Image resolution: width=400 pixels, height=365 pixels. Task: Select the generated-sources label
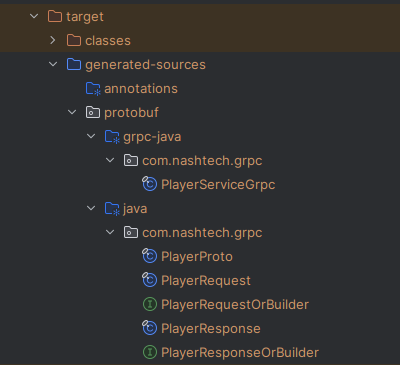pos(145,65)
